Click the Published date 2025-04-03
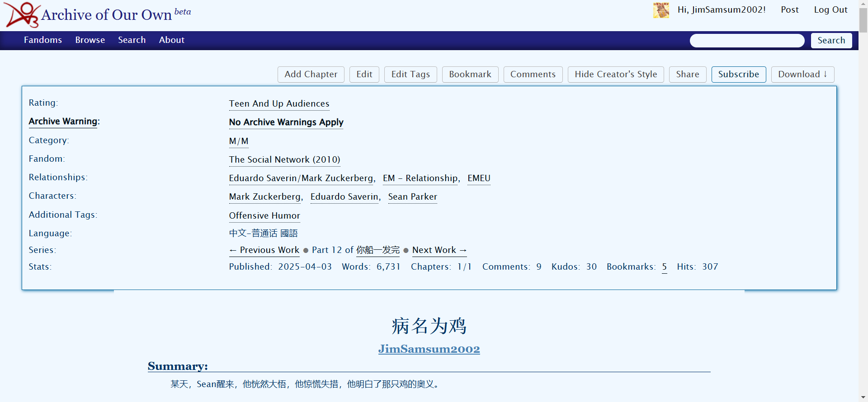This screenshot has width=868, height=402. pyautogui.click(x=305, y=267)
